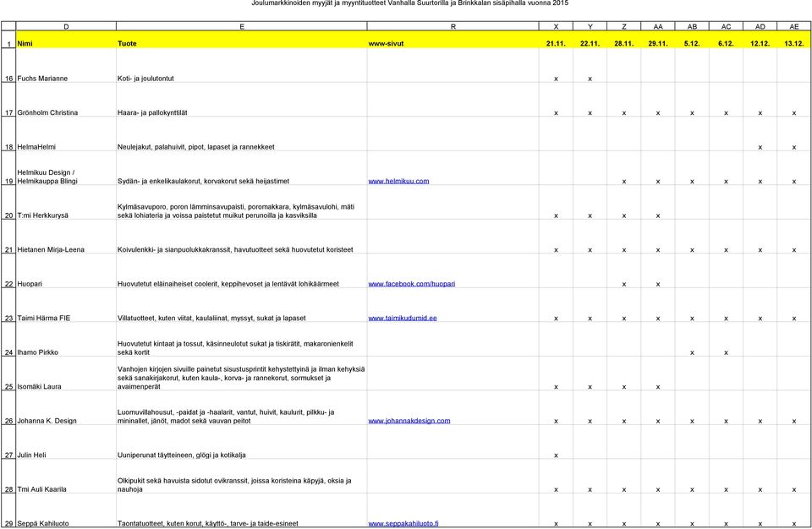Select column D header
The width and height of the screenshot is (812, 529).
(x=66, y=26)
